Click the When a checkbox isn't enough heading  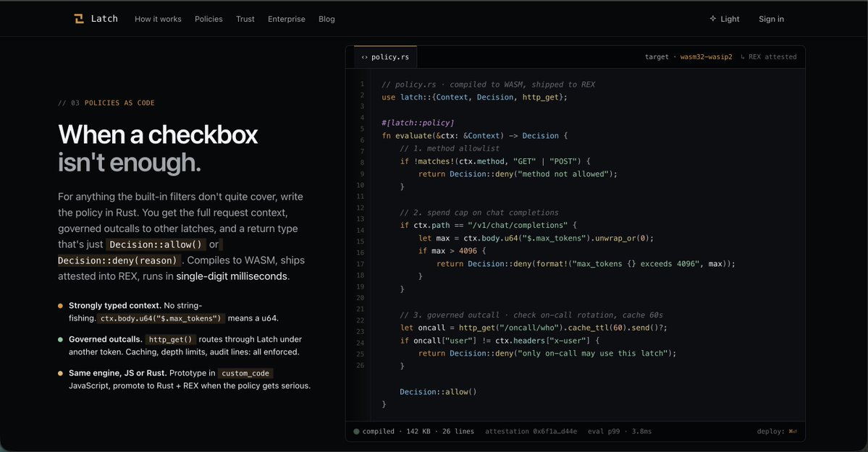click(x=158, y=148)
